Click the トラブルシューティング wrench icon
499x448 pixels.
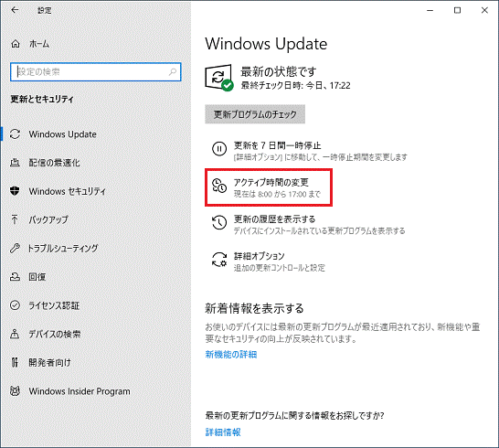pyautogui.click(x=15, y=248)
